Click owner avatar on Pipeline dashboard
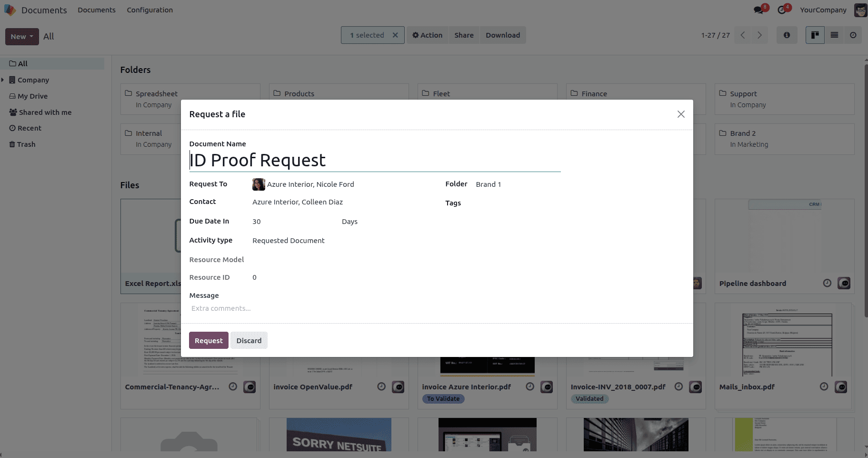 (844, 283)
